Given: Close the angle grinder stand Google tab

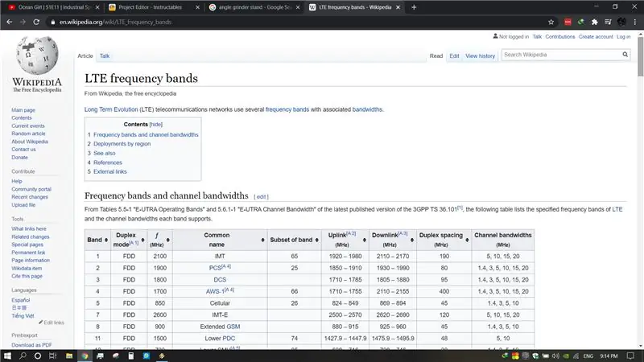Looking at the screenshot, I should click(x=298, y=7).
